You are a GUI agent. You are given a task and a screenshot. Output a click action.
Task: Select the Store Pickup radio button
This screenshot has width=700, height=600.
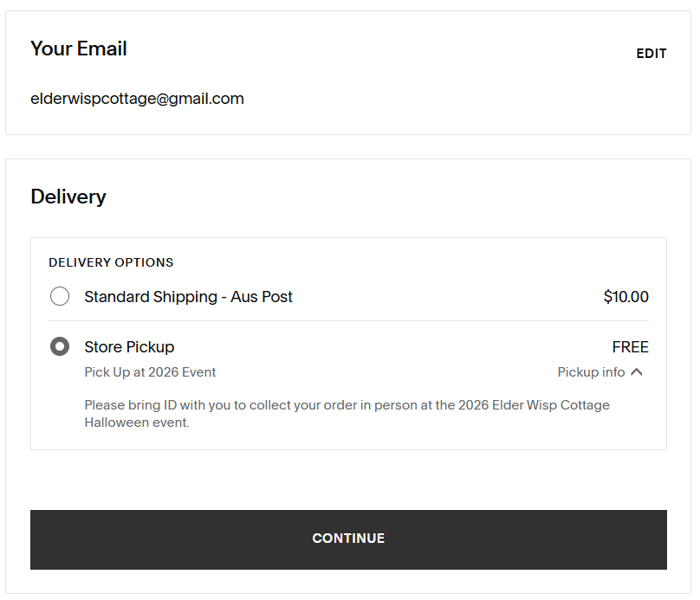coord(60,347)
